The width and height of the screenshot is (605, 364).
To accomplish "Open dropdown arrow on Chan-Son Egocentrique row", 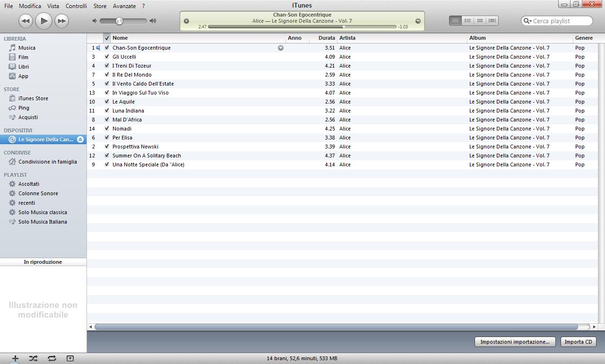I will pyautogui.click(x=281, y=48).
